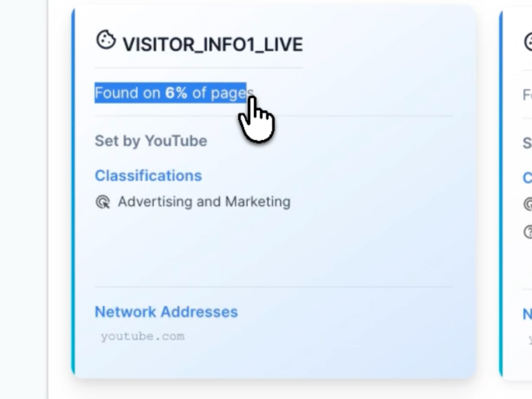Click the 'Advertising and Marketing' classification text
The height and width of the screenshot is (399, 532).
coord(204,202)
